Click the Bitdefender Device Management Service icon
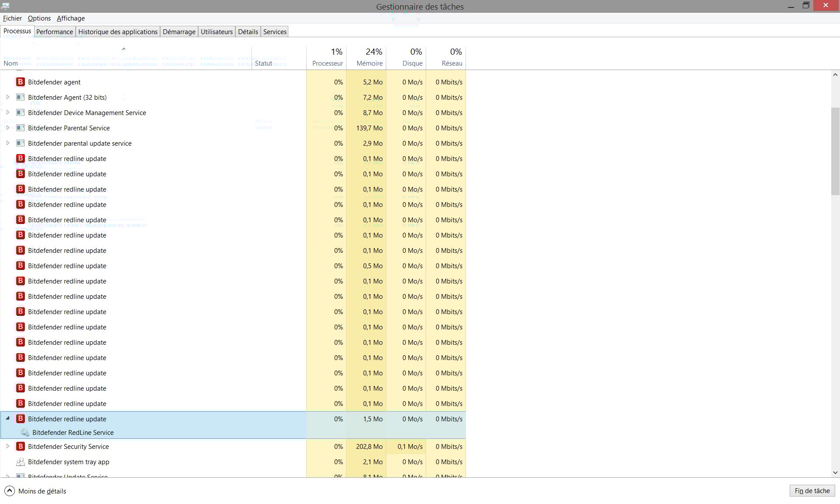Viewport: 840px width, 504px height. click(20, 112)
